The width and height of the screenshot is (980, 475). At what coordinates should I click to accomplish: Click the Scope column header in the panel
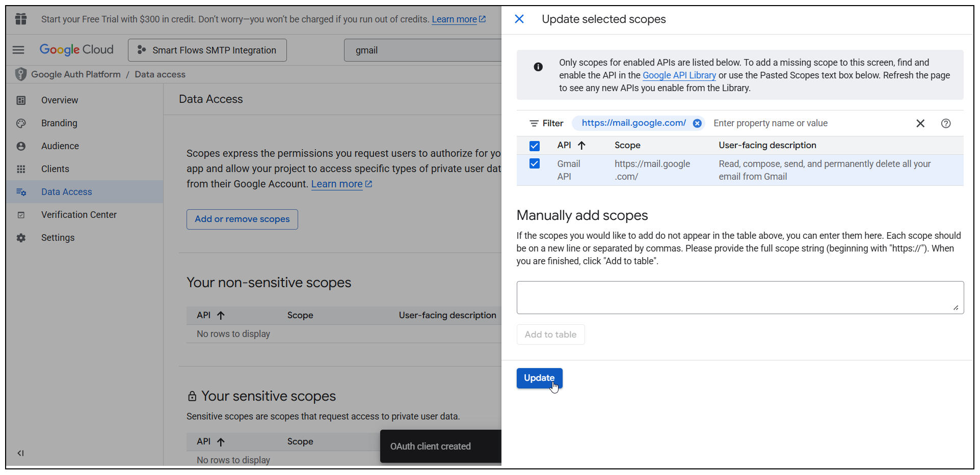point(627,145)
